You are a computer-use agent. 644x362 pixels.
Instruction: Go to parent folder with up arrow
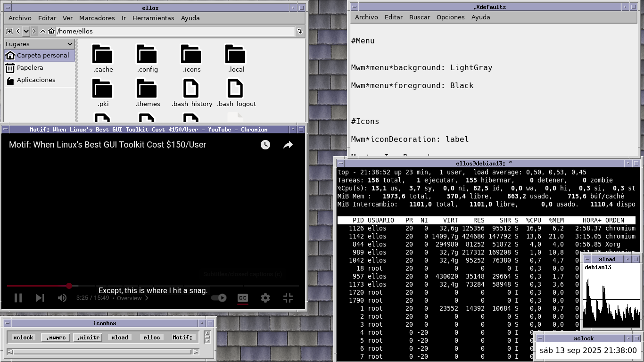tap(43, 31)
